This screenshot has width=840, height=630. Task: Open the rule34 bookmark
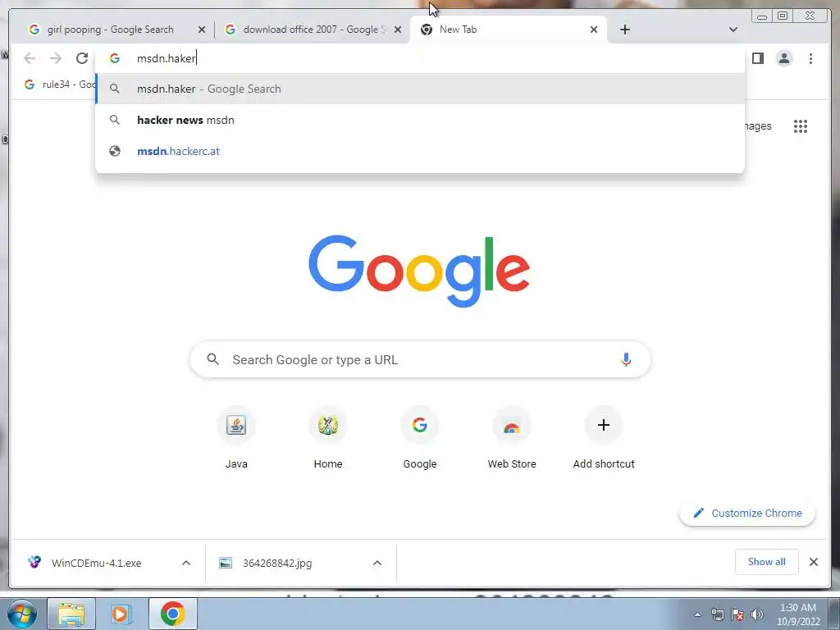point(60,84)
